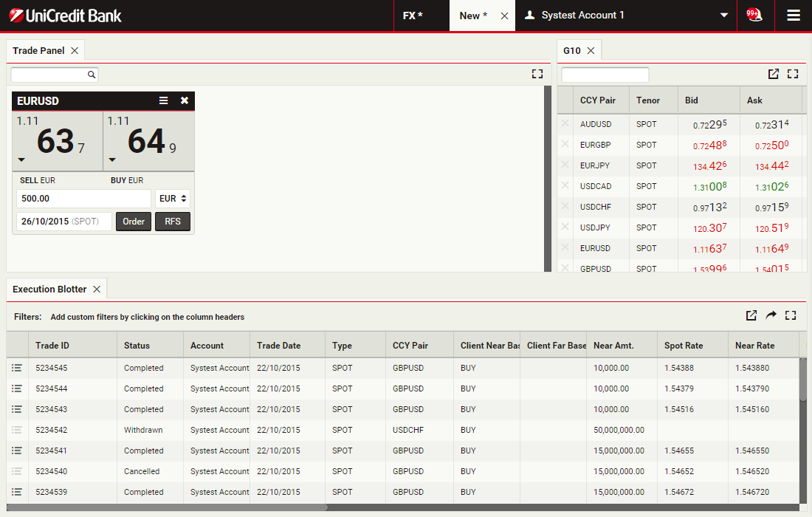Switch to the FX * tab
Image resolution: width=812 pixels, height=517 pixels.
413,16
